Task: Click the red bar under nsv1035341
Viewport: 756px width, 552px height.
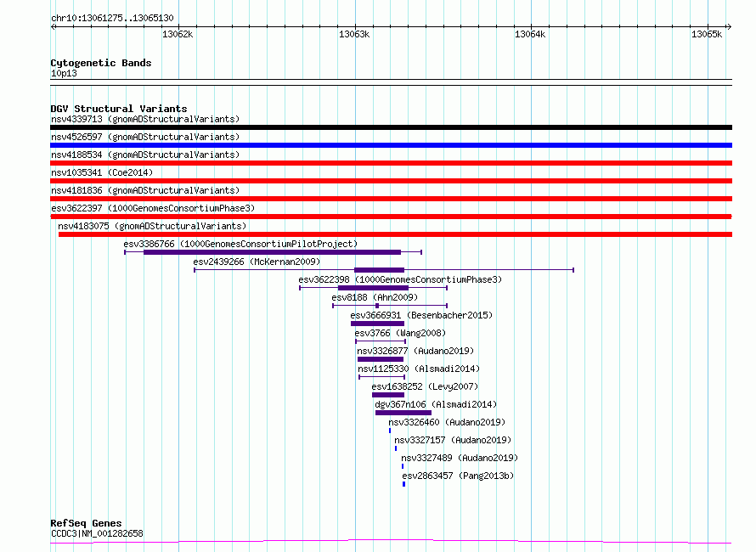Action: (391, 181)
